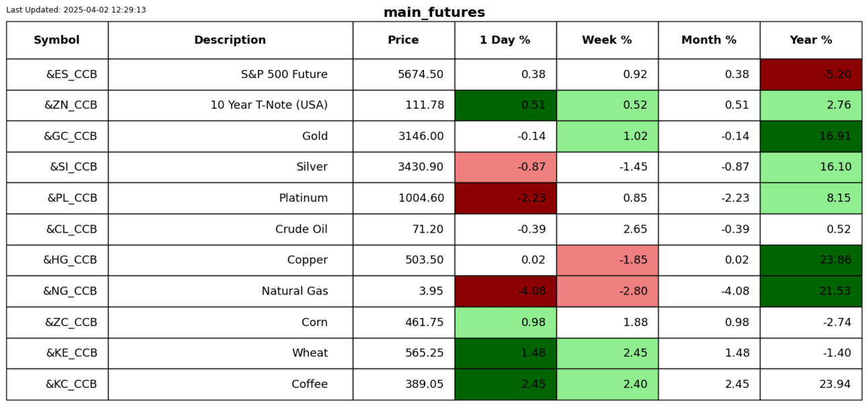This screenshot has height=406, width=868.
Task: Click the Last Updated timestamp text
Action: 76,10
